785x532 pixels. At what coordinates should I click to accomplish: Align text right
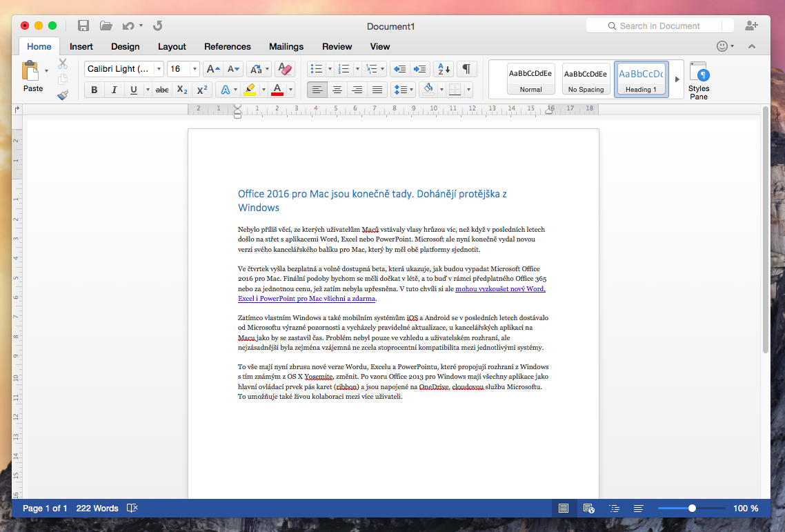coord(357,90)
